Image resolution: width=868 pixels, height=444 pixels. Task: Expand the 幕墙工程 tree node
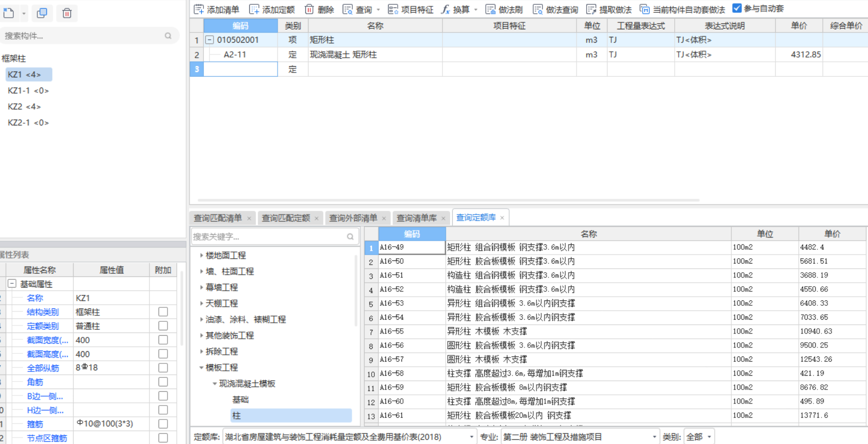click(x=201, y=287)
